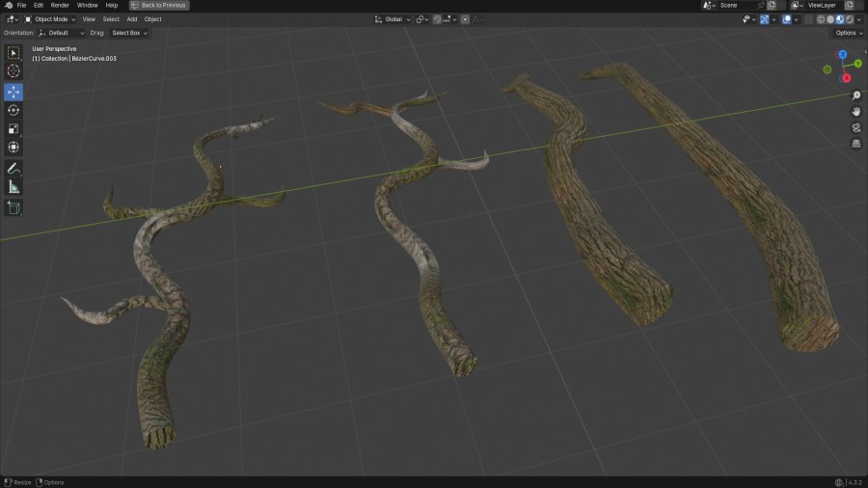868x488 pixels.
Task: Activate the Rotate tool
Action: pos(14,110)
